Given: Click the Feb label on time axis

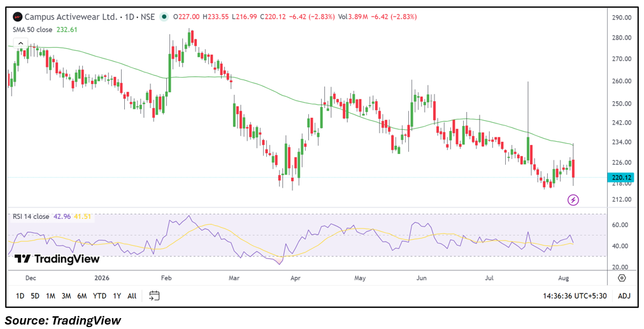Looking at the screenshot, I should click(x=166, y=278).
